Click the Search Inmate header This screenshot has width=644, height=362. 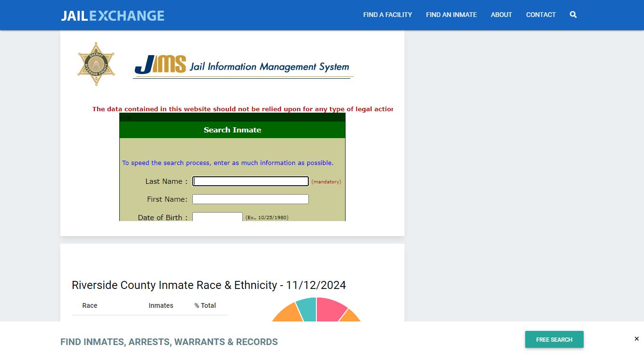[x=232, y=130]
